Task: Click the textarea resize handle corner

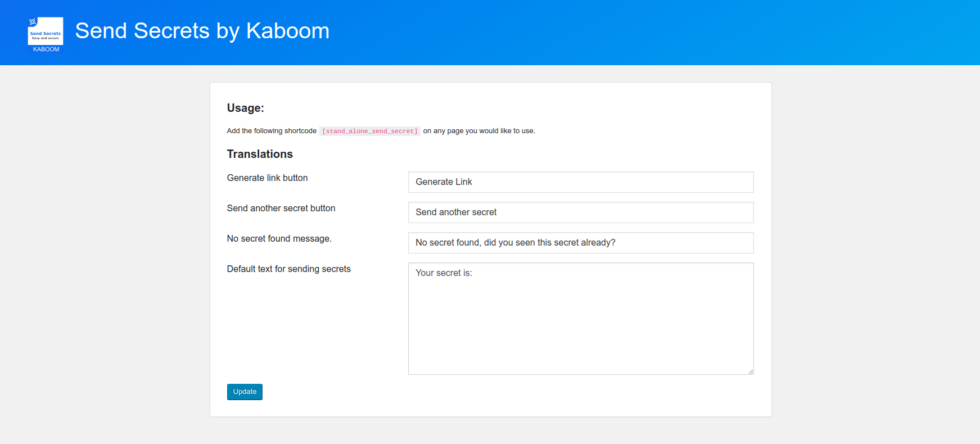Action: pos(751,371)
